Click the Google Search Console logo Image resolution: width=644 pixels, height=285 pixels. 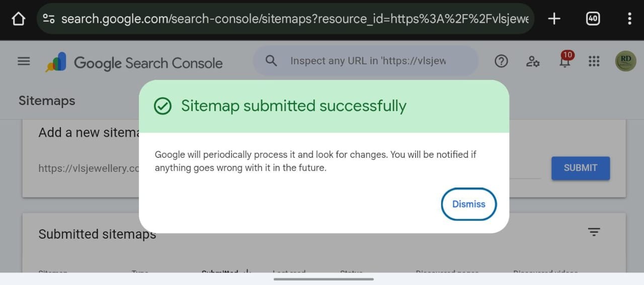click(x=134, y=63)
